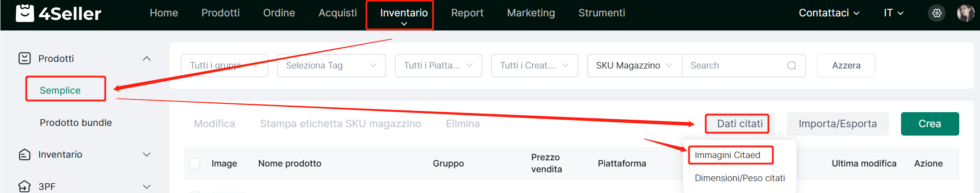Focus the Search input field
980x193 pixels.
737,65
